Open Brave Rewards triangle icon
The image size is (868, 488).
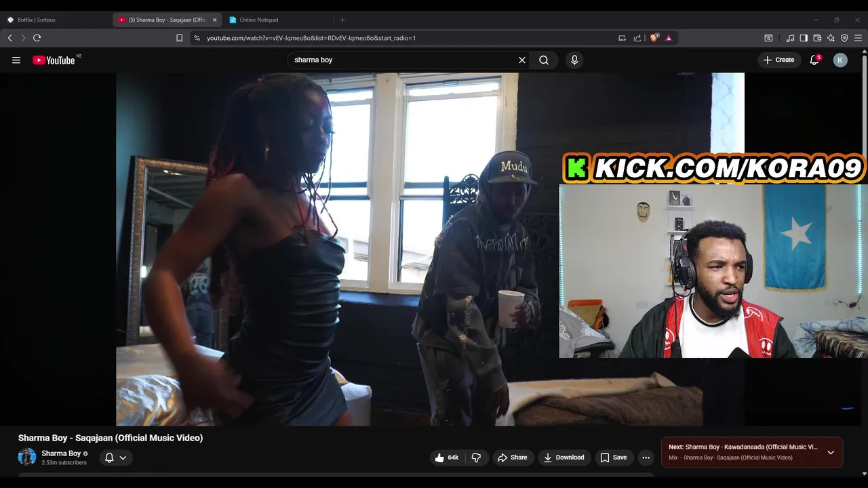(669, 38)
